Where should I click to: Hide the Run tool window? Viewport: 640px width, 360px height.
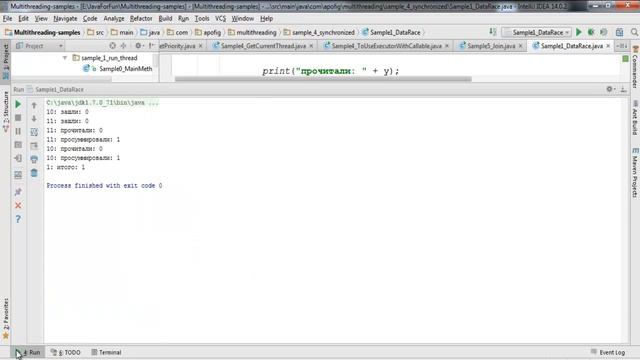623,89
